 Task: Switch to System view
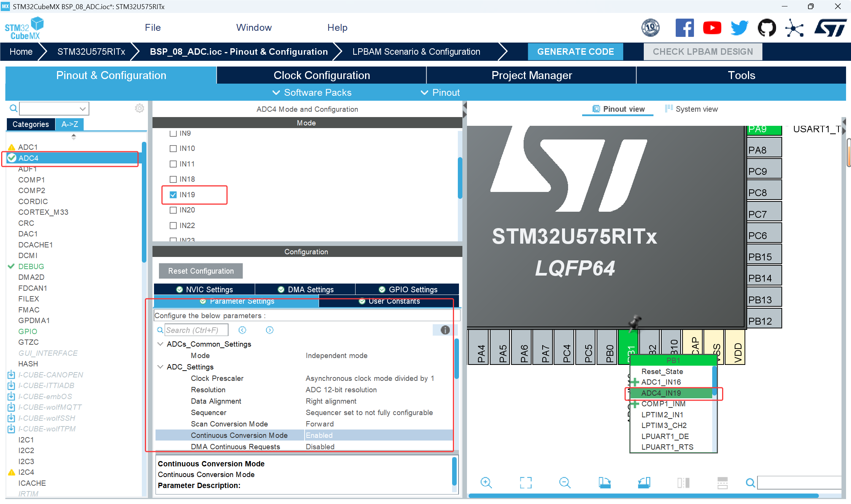click(691, 109)
